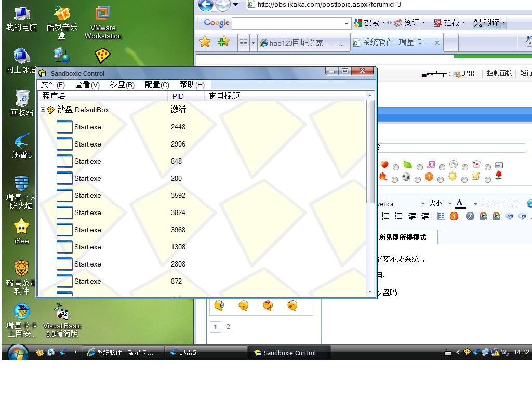Click the align center icon in editor
Screen dimensions: 532x399
(x=501, y=203)
